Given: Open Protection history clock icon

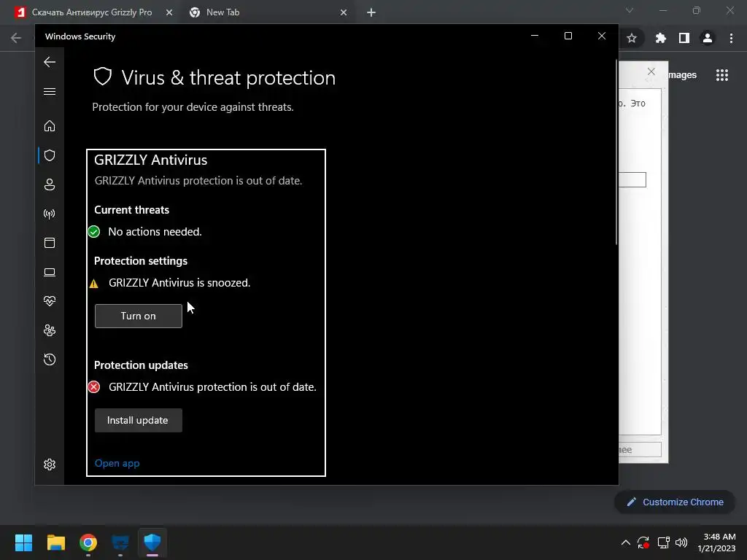Looking at the screenshot, I should [50, 359].
